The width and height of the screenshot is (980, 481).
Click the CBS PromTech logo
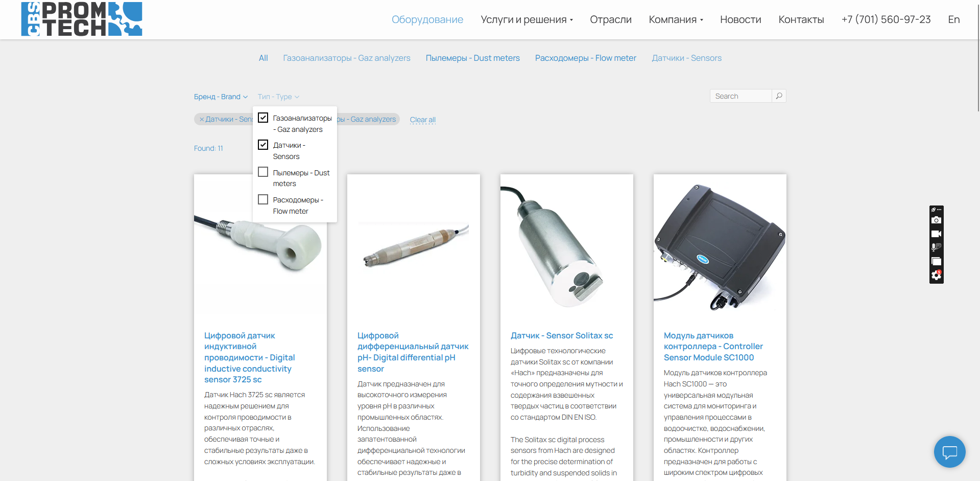pos(82,19)
